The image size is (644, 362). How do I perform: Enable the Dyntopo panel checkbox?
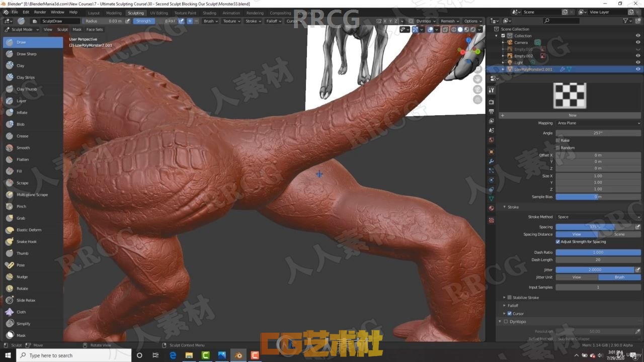coord(506,322)
